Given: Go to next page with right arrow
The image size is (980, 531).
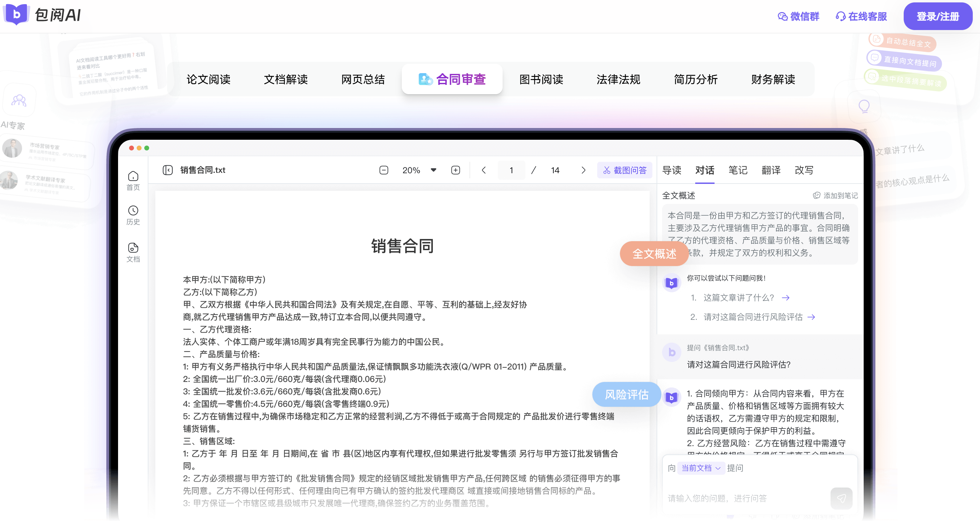Looking at the screenshot, I should pyautogui.click(x=583, y=170).
